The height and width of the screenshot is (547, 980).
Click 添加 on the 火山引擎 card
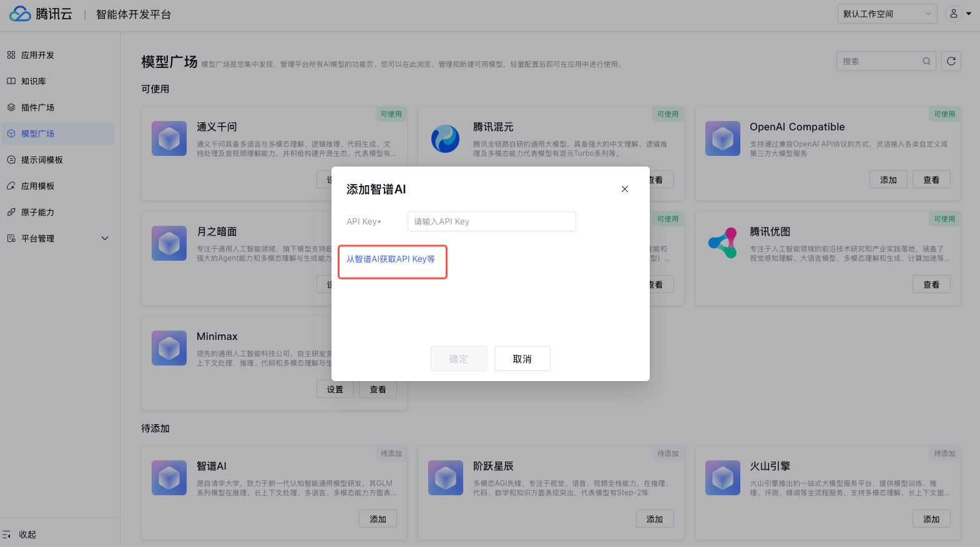[931, 519]
